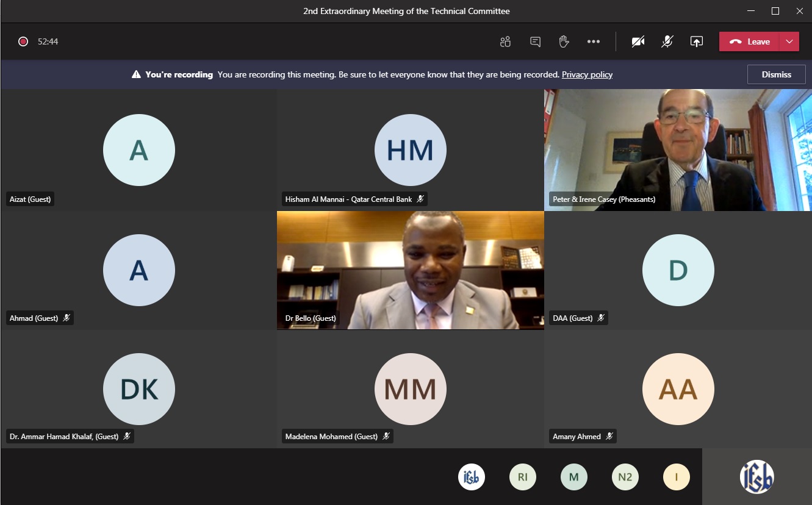812x505 pixels.
Task: Click muted mic icon beside DAA (Guest)
Action: 601,318
